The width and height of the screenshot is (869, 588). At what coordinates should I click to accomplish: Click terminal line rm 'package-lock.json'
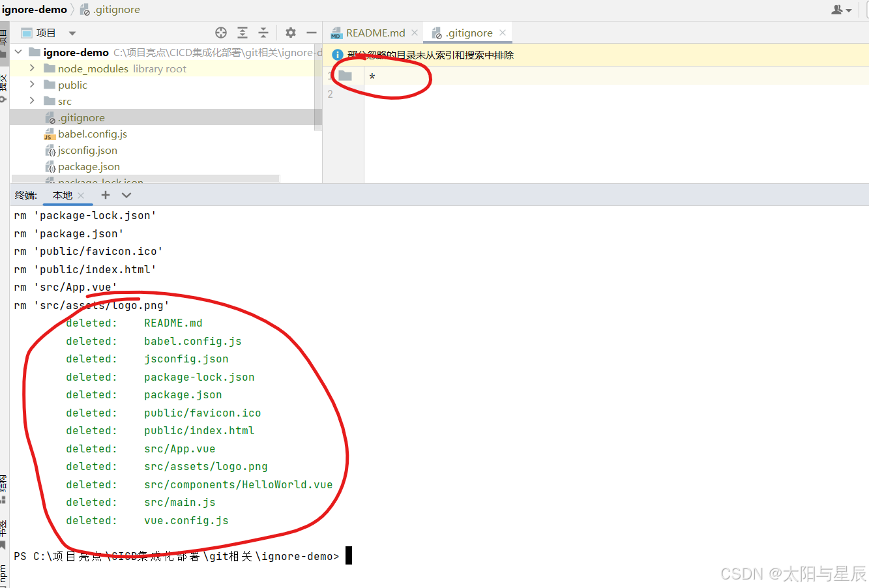[85, 215]
